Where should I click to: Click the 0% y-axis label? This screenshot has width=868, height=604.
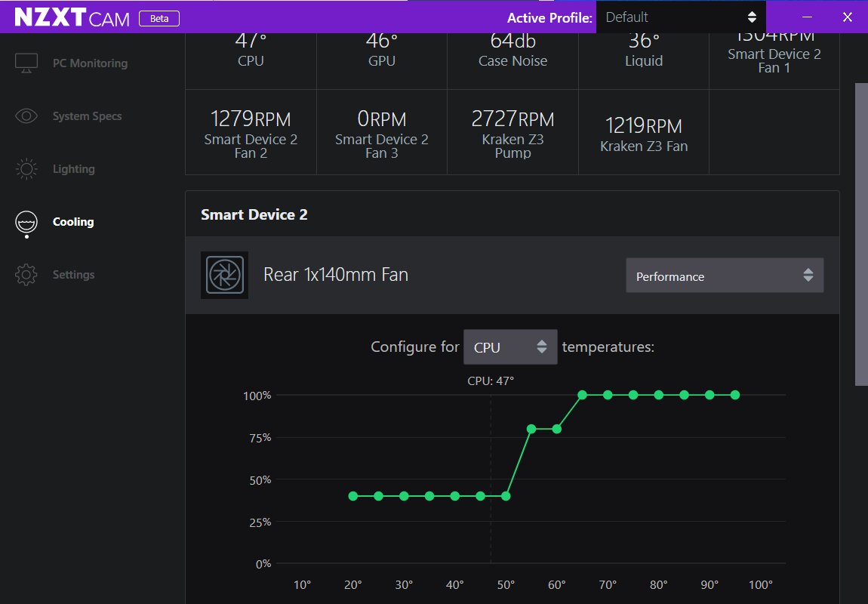(x=263, y=563)
